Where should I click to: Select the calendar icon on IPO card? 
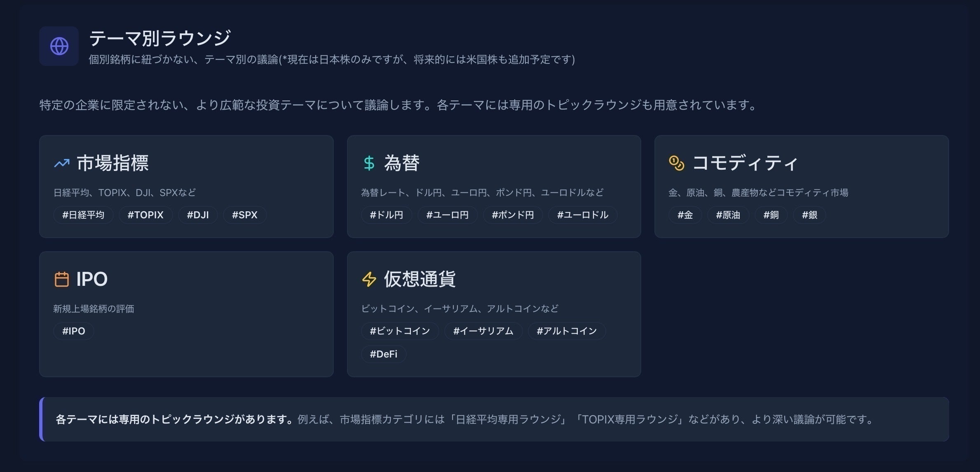point(62,279)
